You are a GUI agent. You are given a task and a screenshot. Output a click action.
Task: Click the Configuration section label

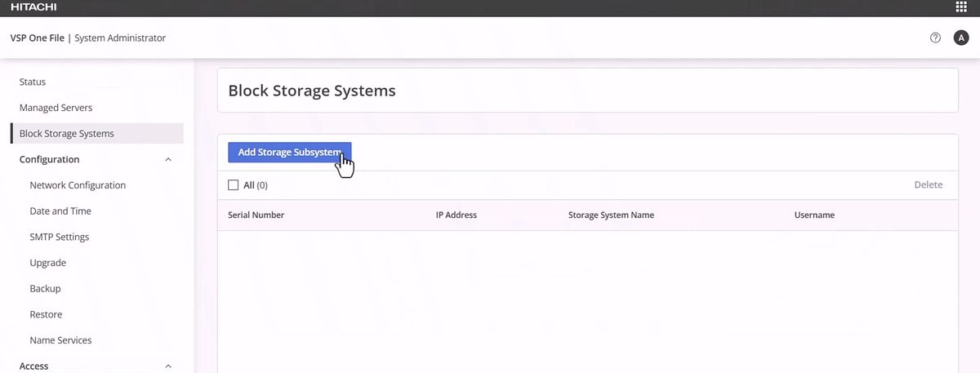tap(50, 160)
